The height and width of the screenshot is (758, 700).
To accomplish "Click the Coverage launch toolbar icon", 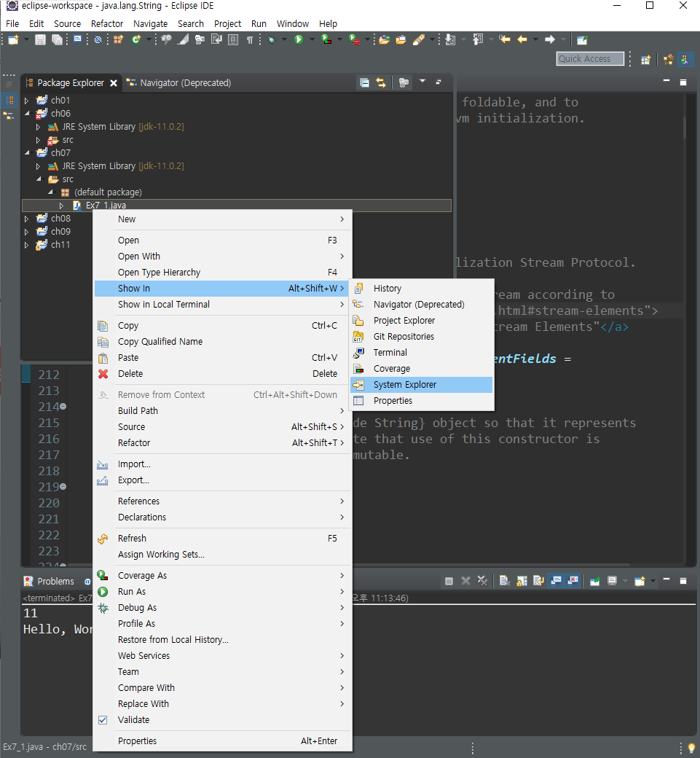I will tap(326, 39).
